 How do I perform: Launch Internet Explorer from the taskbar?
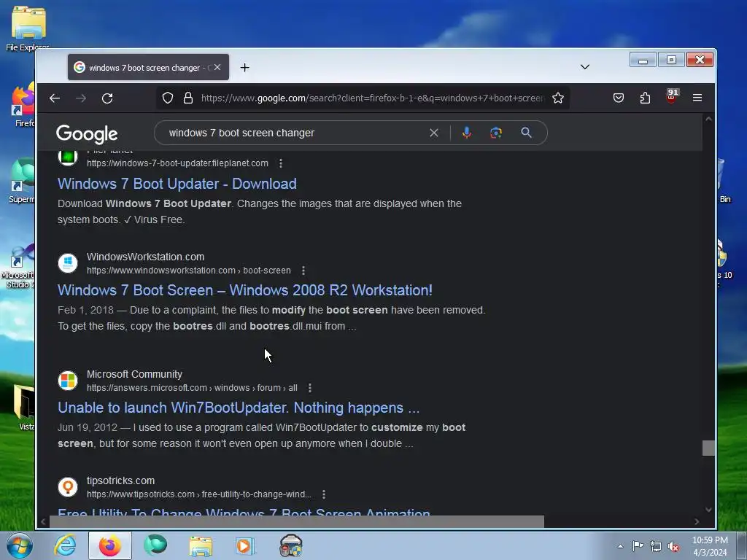pyautogui.click(x=65, y=545)
